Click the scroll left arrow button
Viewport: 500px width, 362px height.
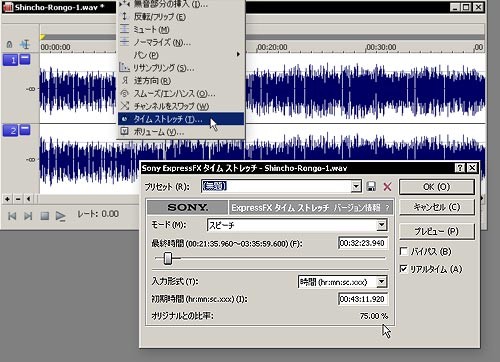pyautogui.click(x=29, y=199)
